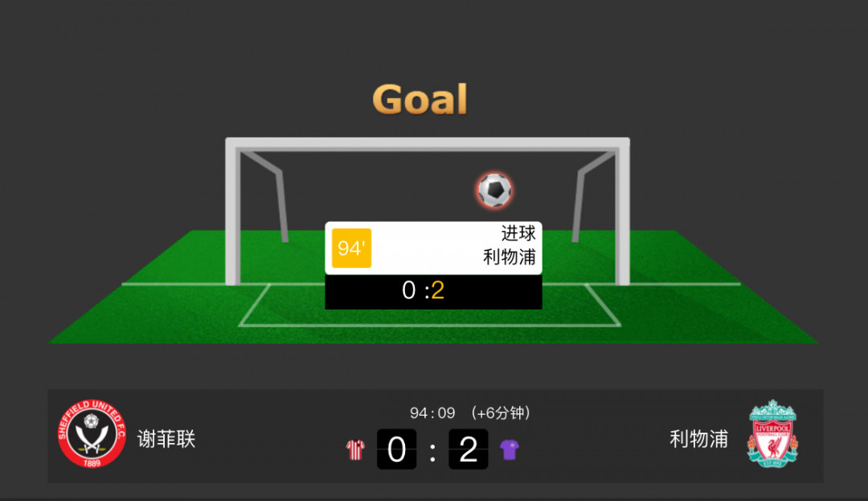This screenshot has height=501, width=868.
Task: Click the red-white striped home jersey icon
Action: pos(355,450)
